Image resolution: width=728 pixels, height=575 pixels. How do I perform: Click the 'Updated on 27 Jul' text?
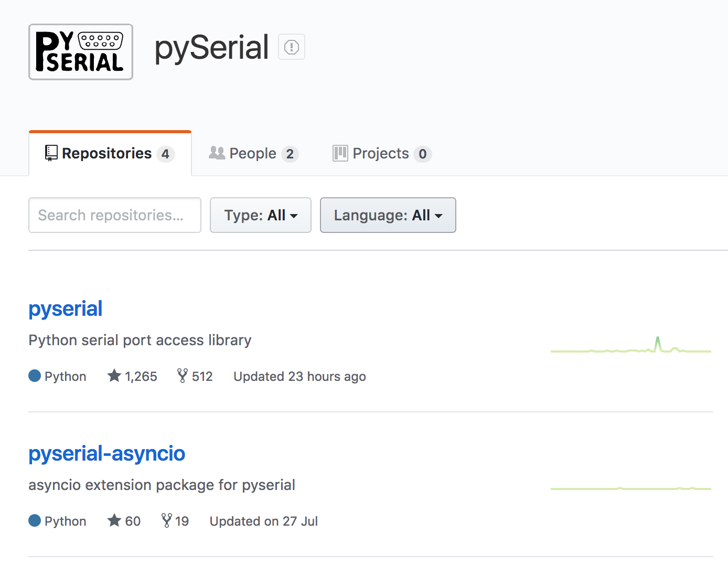(264, 521)
